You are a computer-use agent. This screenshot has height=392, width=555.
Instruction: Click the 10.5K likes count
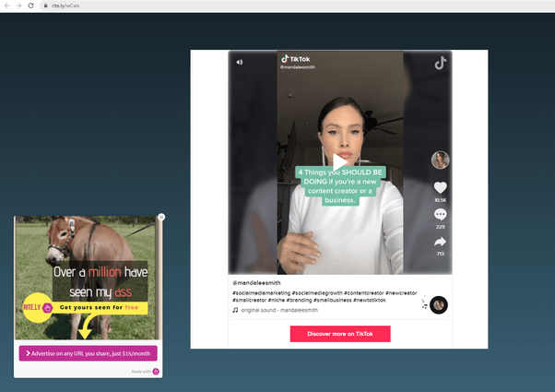(x=441, y=200)
